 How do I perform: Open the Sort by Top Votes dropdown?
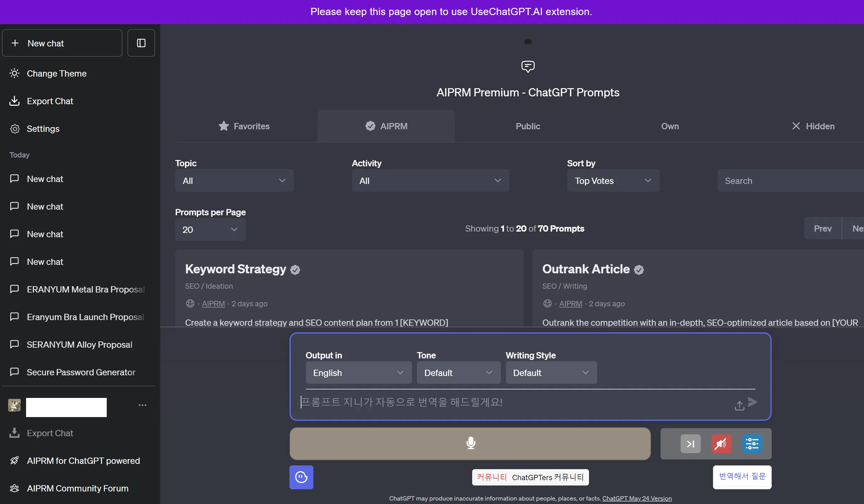tap(613, 180)
